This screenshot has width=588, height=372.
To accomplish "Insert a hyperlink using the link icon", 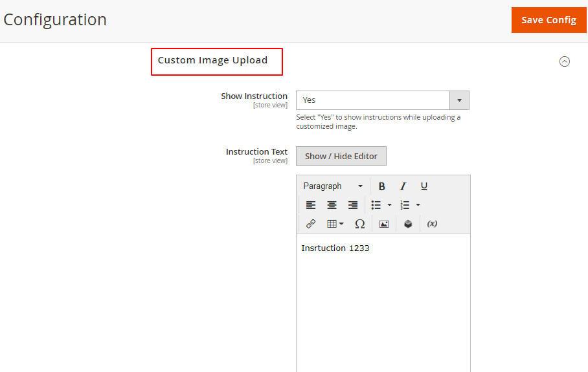I will (311, 224).
